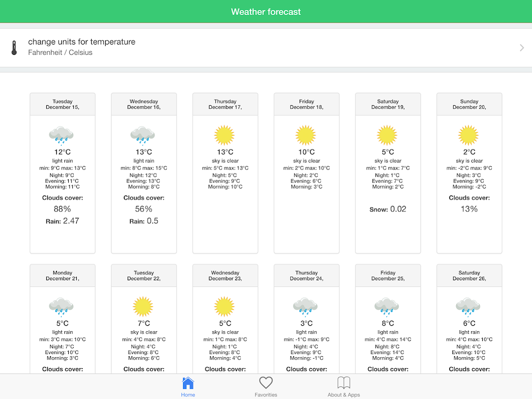The height and width of the screenshot is (399, 532).
Task: Open the temperature units chevron arrow
Action: [522, 48]
